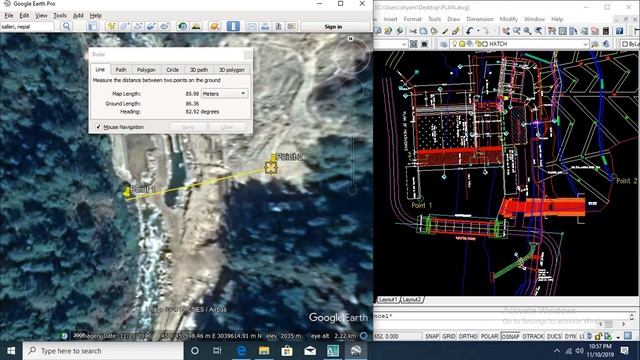Open the Layer Properties Manager icon
Viewport: 640px width, 360px height.
(443, 44)
